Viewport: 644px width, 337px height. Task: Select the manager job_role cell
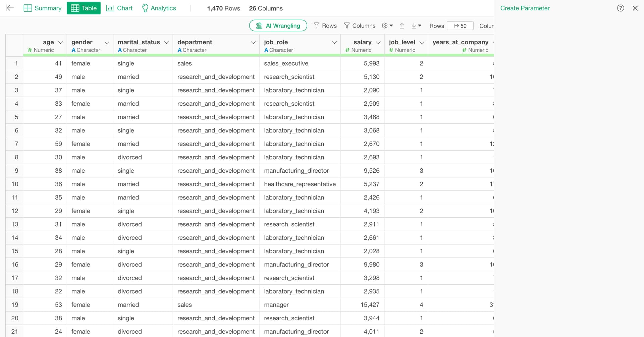click(x=300, y=305)
